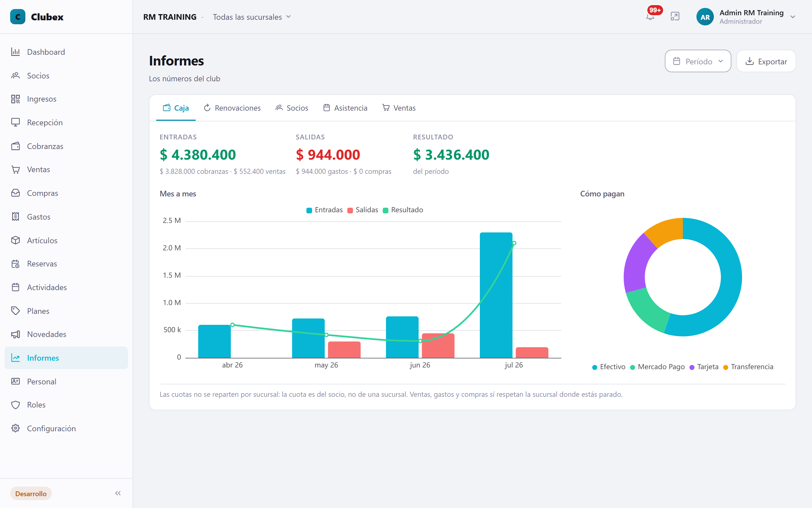
Task: Expand the user account menu chevron
Action: pos(793,17)
